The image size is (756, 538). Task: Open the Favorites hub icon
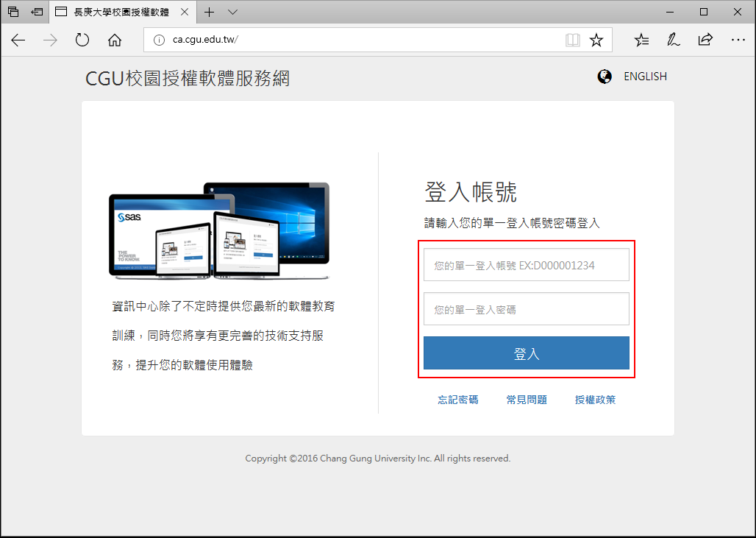[641, 40]
